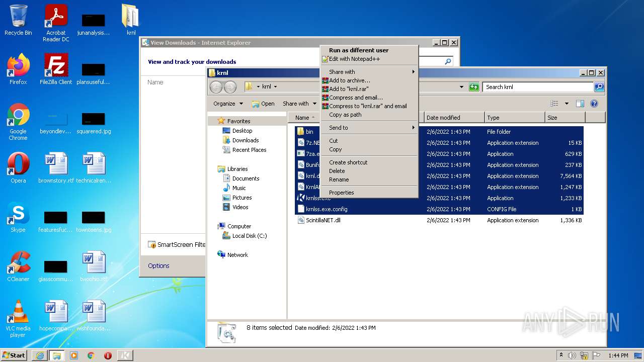Open the Organize menu dropdown

click(228, 104)
